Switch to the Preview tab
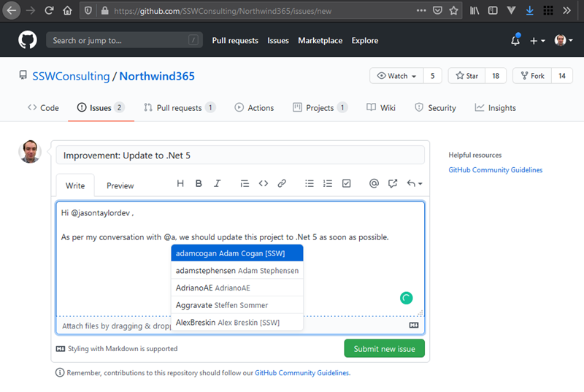The height and width of the screenshot is (392, 584). pyautogui.click(x=120, y=185)
